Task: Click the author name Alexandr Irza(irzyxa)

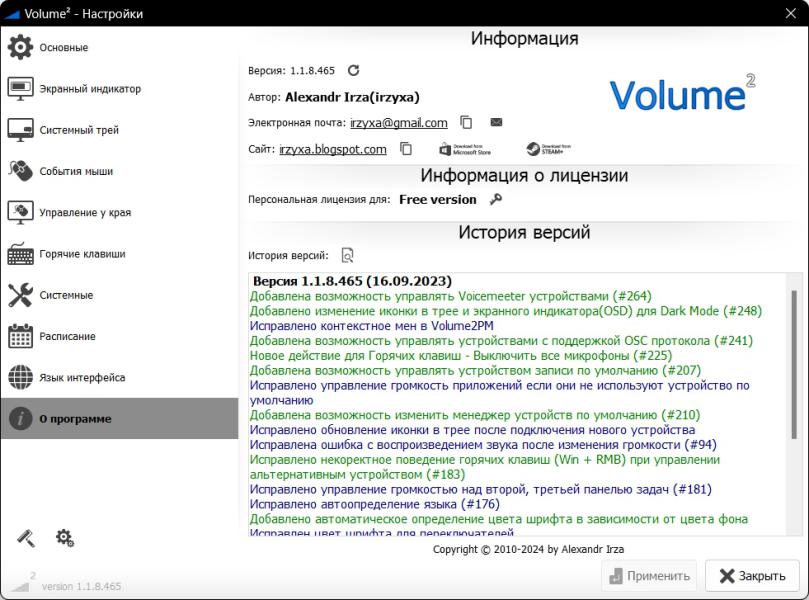Action: pyautogui.click(x=352, y=97)
